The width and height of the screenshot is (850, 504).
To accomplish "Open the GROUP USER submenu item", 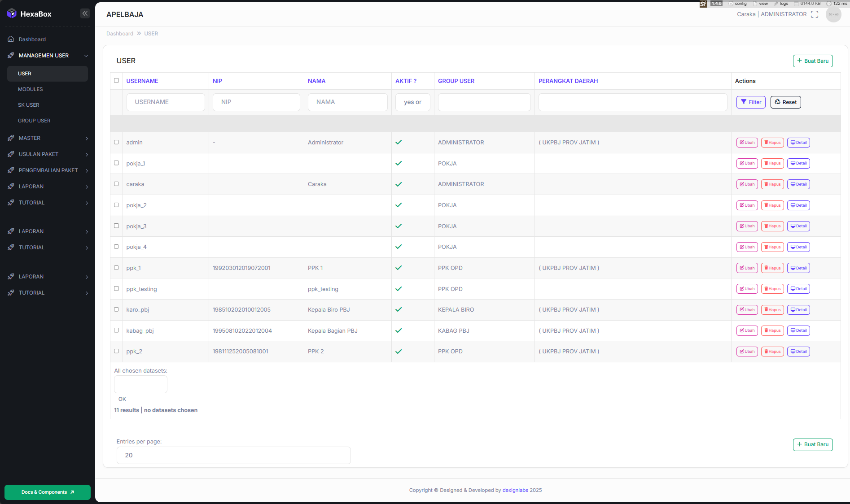I will 34,121.
